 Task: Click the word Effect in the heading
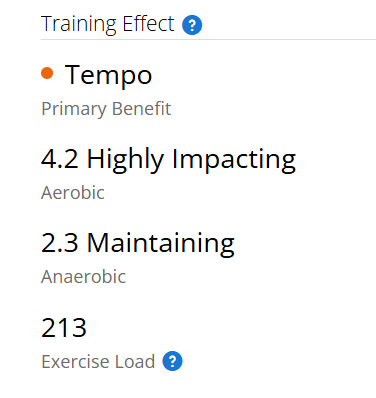click(148, 24)
